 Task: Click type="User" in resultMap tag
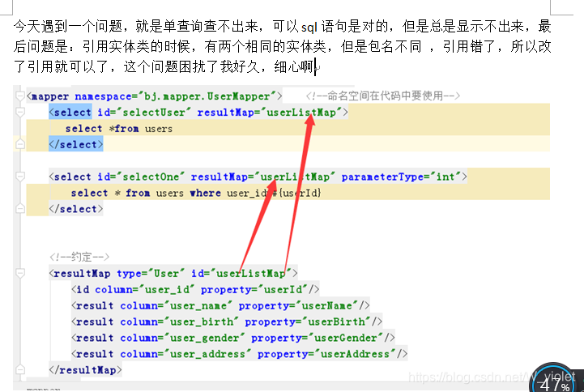[151, 273]
